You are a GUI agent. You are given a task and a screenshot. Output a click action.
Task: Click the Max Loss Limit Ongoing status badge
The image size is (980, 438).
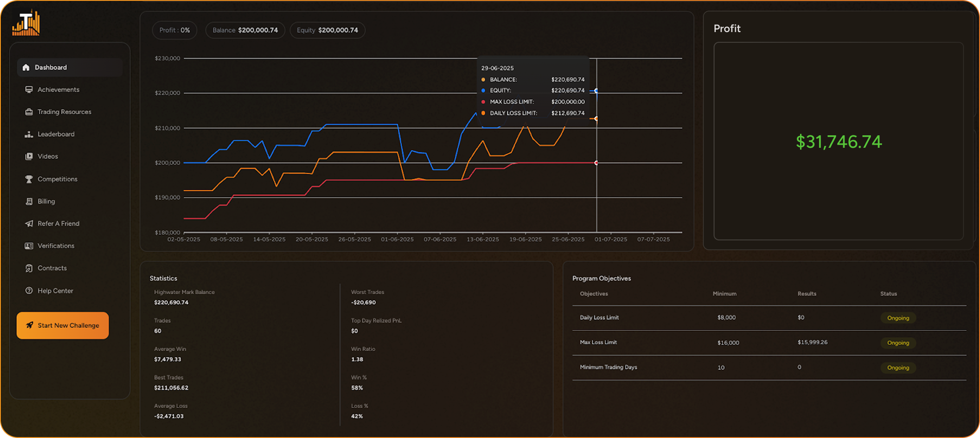click(x=898, y=343)
